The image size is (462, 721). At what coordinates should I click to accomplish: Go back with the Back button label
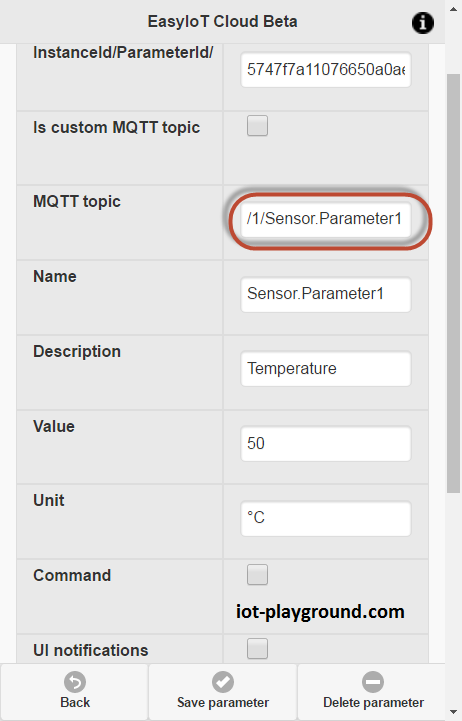click(75, 703)
